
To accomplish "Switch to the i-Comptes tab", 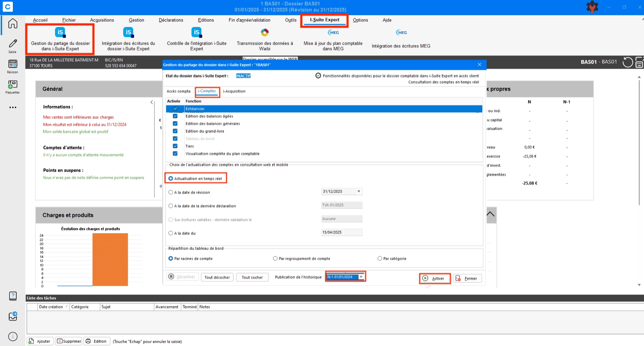I will 207,91.
